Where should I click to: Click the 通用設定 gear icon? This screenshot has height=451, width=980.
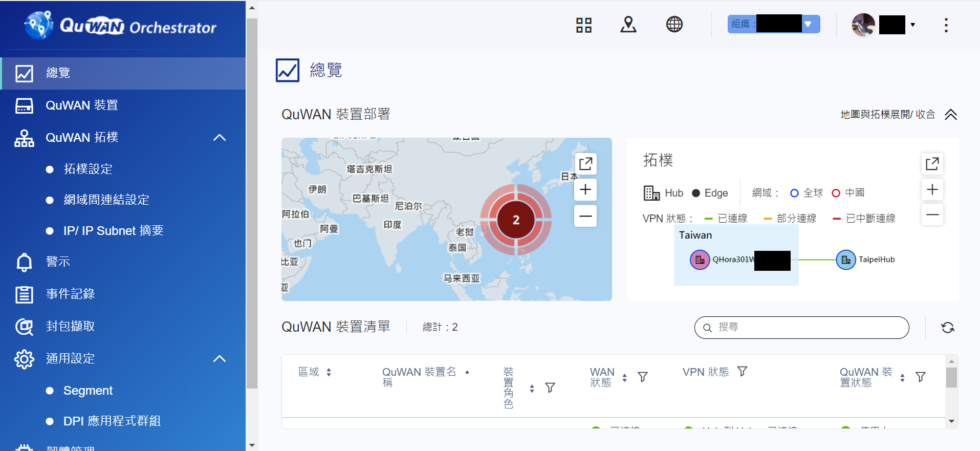click(24, 359)
